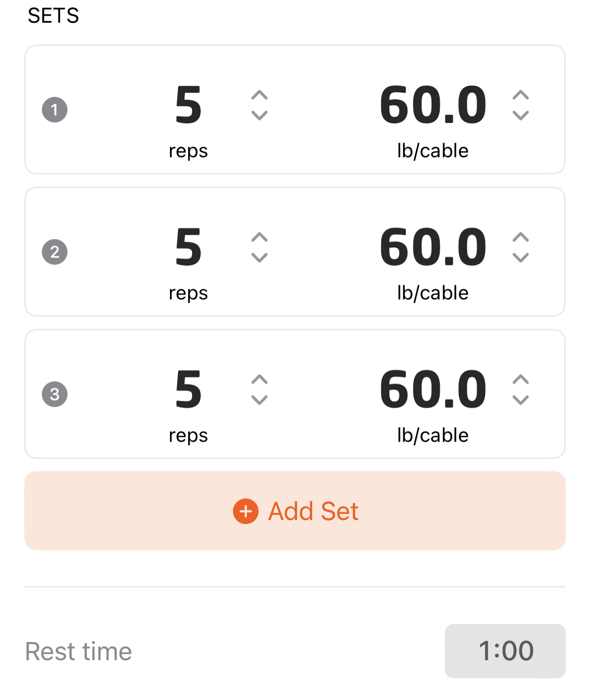
Task: Select the set 3 number badge
Action: pyautogui.click(x=54, y=394)
